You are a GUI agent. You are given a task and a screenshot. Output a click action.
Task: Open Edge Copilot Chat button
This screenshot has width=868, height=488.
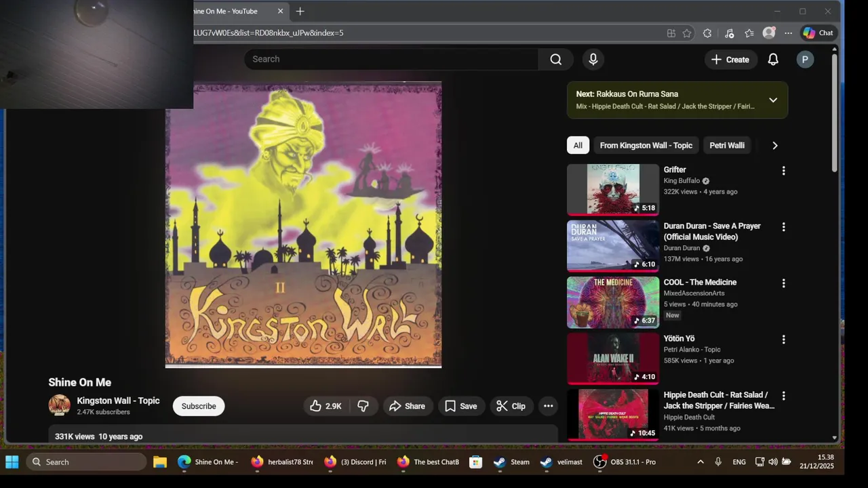tap(818, 33)
